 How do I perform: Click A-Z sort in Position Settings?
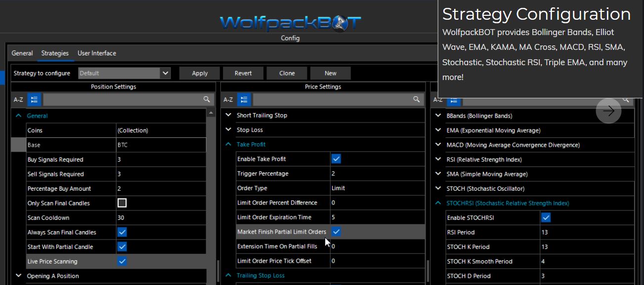click(18, 100)
